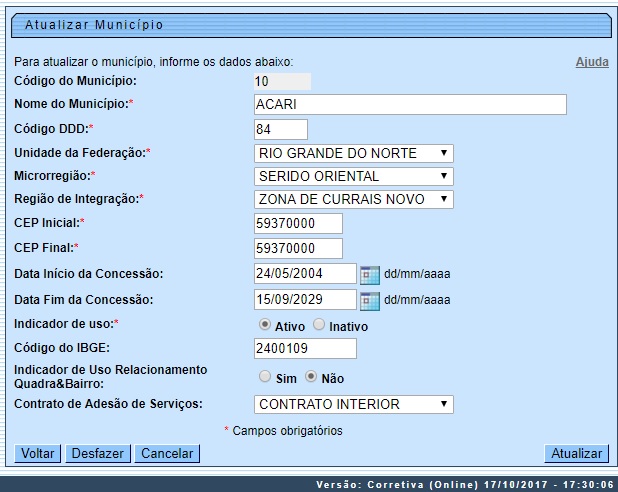Select Inativo for Indicador de uso
The image size is (618, 492).
tap(319, 325)
